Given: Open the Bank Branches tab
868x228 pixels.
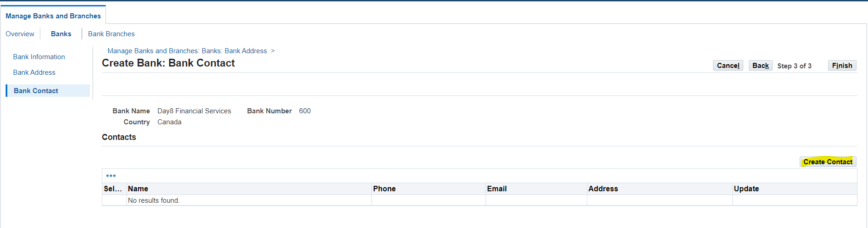Looking at the screenshot, I should click(111, 34).
